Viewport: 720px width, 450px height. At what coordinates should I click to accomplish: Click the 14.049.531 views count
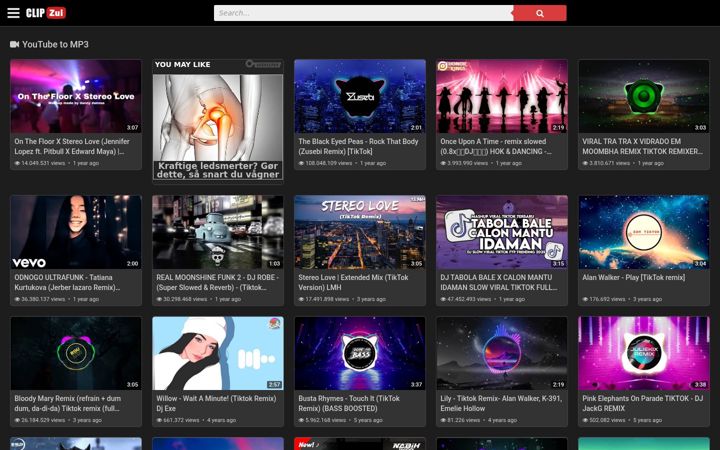pyautogui.click(x=43, y=163)
